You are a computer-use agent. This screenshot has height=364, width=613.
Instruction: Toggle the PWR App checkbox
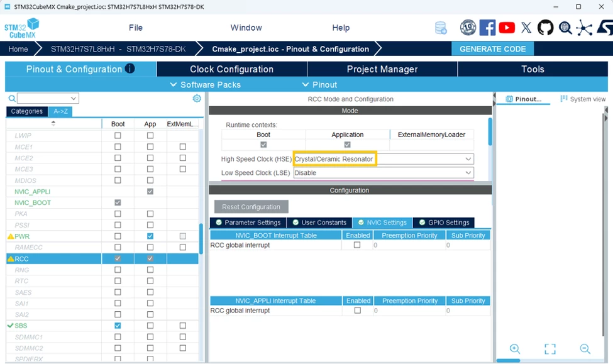pos(150,236)
